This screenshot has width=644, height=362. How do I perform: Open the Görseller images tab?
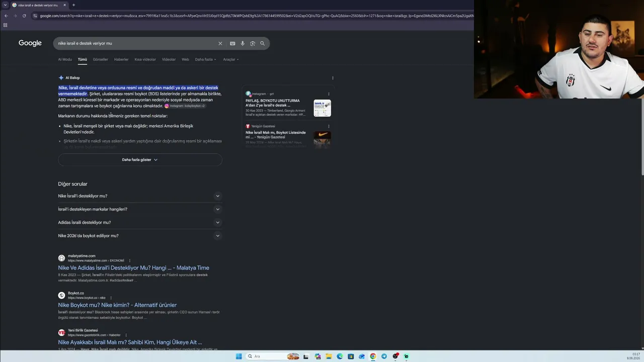101,59
